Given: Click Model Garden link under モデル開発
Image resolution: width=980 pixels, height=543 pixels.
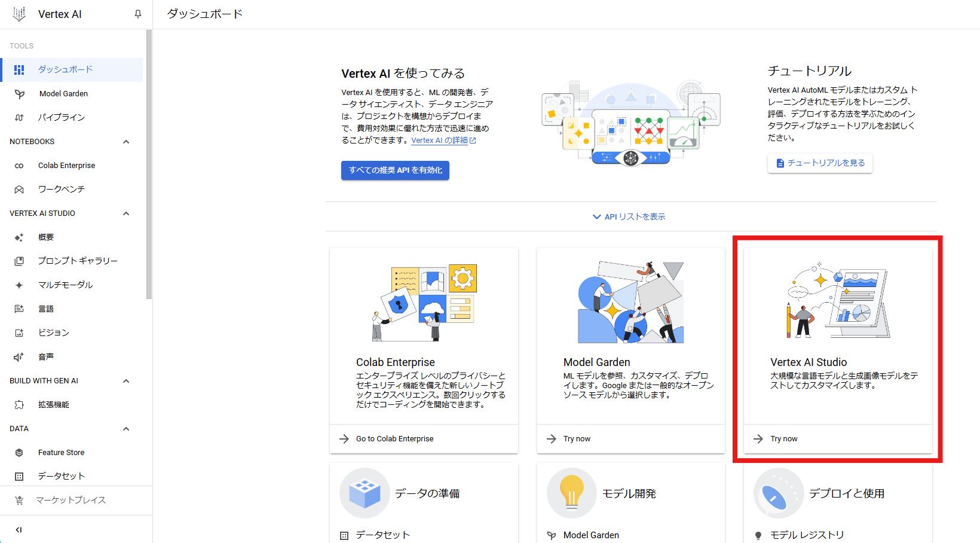Looking at the screenshot, I should 591,535.
